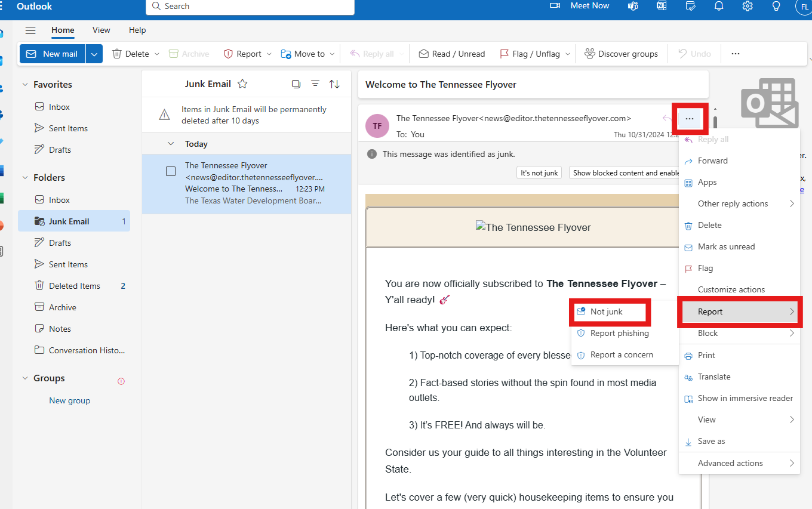Image resolution: width=812 pixels, height=509 pixels.
Task: Select Flag in the context menu
Action: [739, 268]
